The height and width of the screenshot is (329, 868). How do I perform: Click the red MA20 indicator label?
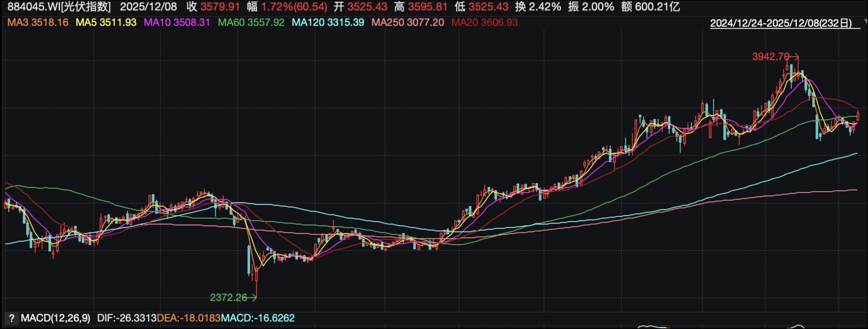pyautogui.click(x=484, y=22)
